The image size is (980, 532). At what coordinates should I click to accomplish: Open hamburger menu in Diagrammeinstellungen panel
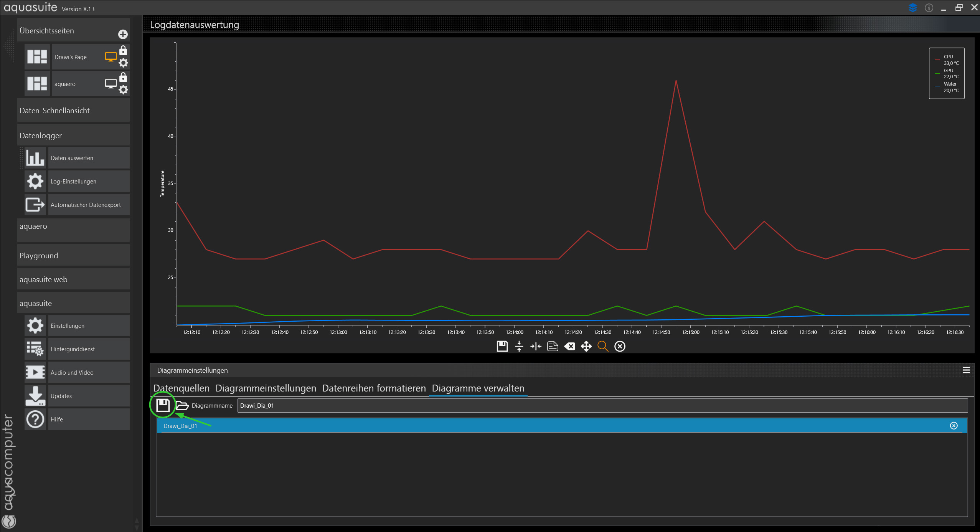(966, 370)
